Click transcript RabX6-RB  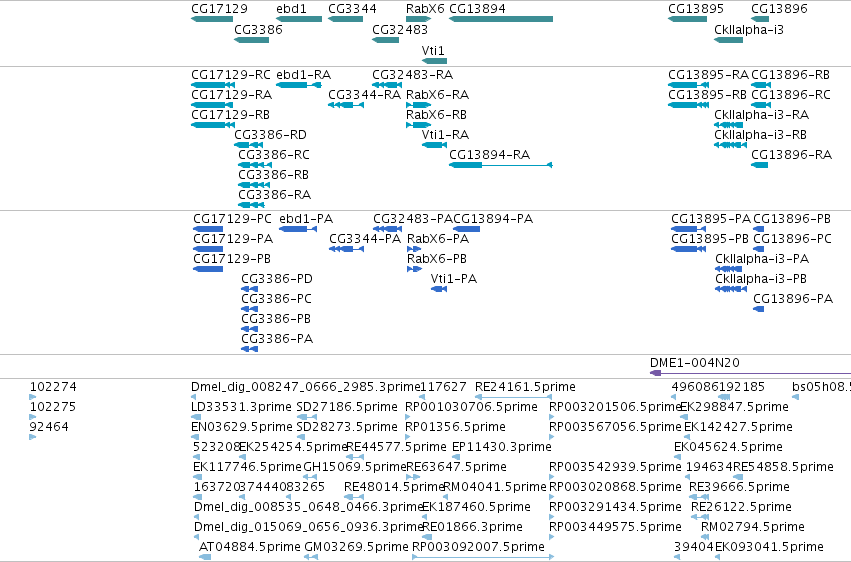click(x=418, y=125)
